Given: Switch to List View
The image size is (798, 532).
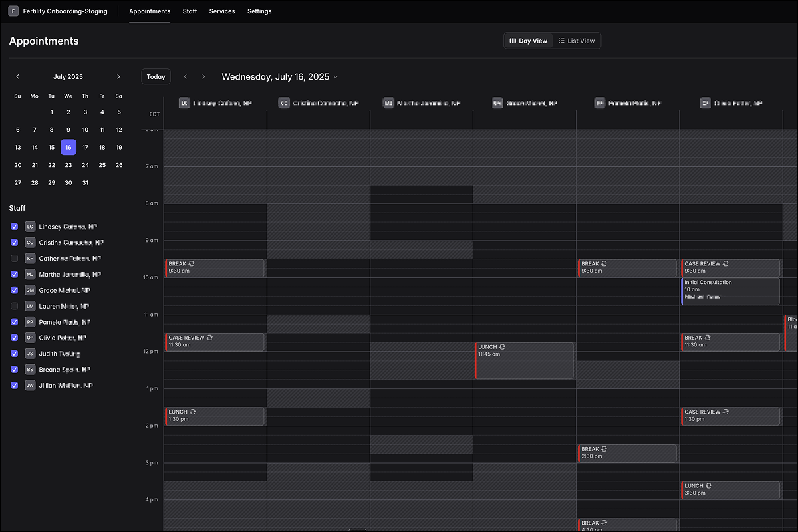Looking at the screenshot, I should tap(577, 41).
